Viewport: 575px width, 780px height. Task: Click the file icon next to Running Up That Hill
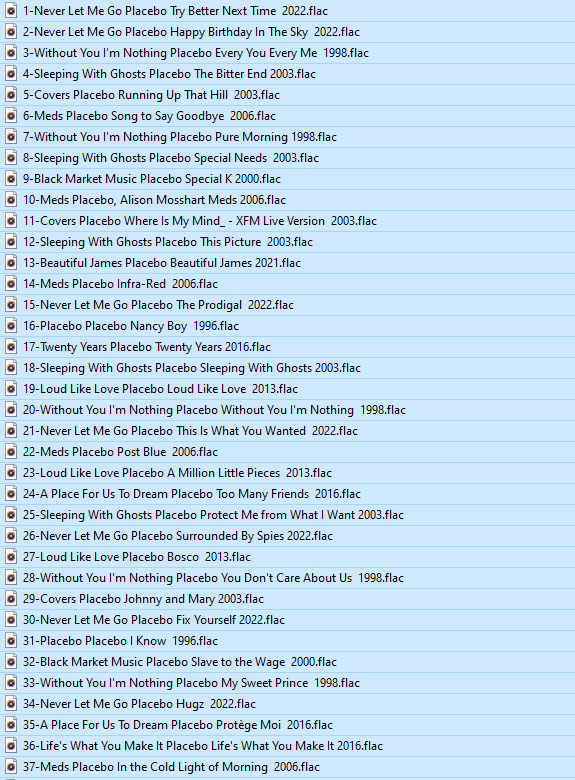11,95
